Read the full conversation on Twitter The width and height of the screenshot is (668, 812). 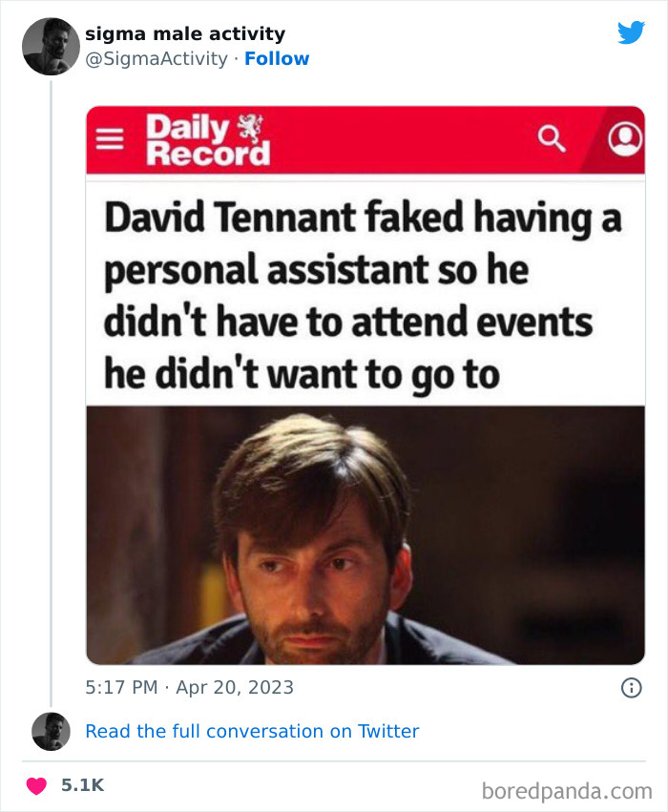(x=253, y=731)
